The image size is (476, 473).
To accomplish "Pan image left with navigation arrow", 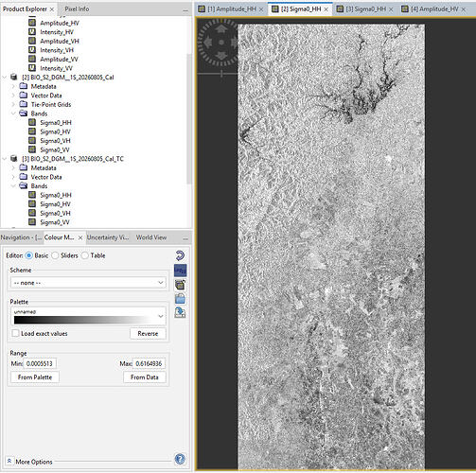I will (208, 43).
